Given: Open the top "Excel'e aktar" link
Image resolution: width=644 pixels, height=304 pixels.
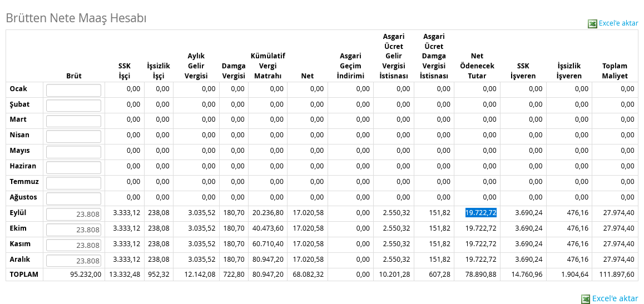Looking at the screenshot, I should [618, 23].
